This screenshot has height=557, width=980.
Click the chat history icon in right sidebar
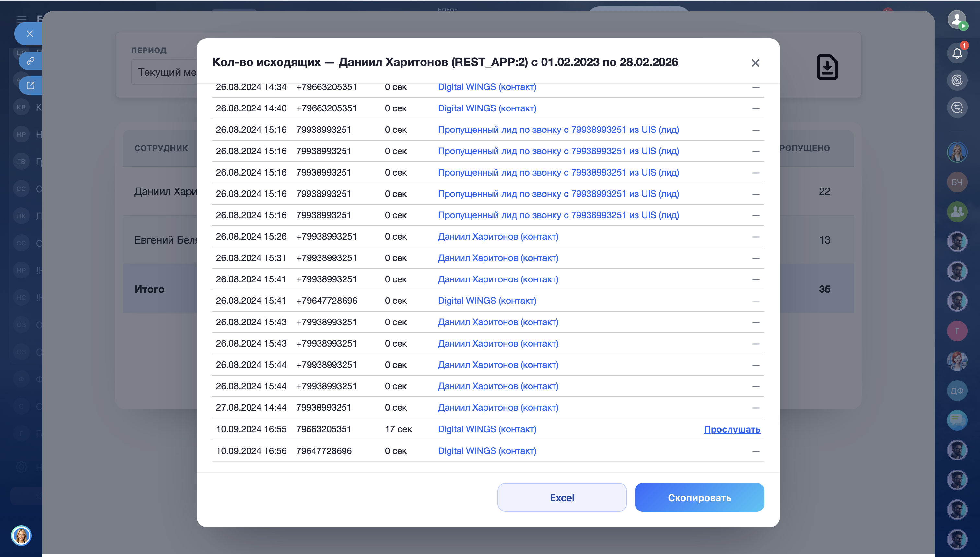pyautogui.click(x=957, y=108)
